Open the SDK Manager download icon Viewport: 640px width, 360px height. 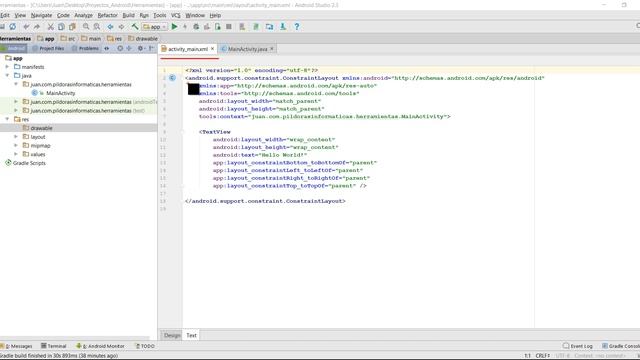283,27
